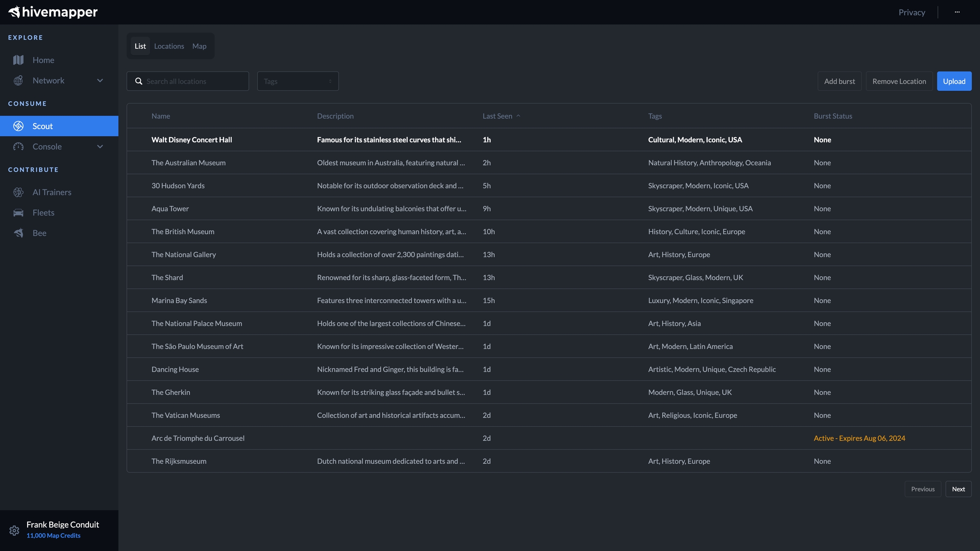Select The Rijksmuseum row
The image size is (980, 551).
(549, 461)
